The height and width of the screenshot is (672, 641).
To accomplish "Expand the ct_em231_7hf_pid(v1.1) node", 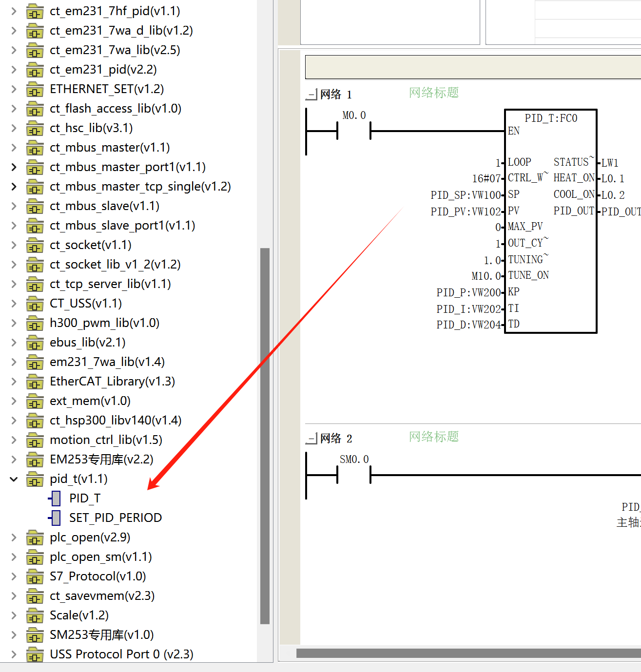I will click(14, 11).
